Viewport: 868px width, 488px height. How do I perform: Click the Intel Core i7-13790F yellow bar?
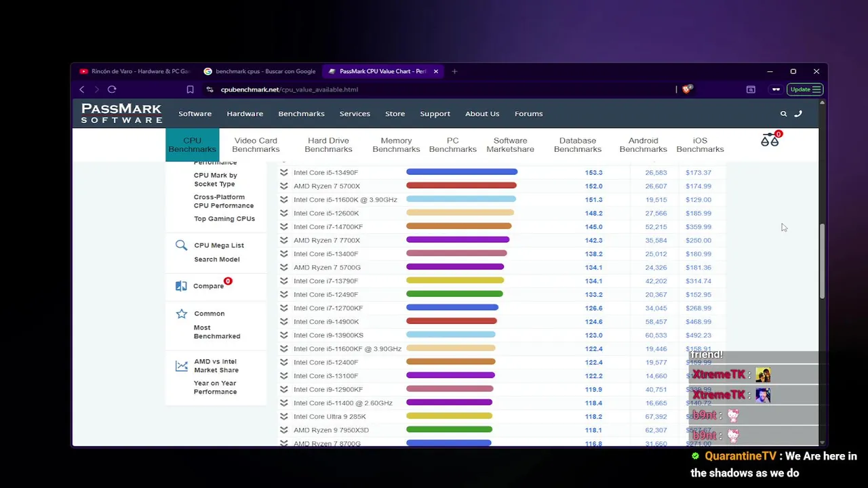pyautogui.click(x=455, y=281)
